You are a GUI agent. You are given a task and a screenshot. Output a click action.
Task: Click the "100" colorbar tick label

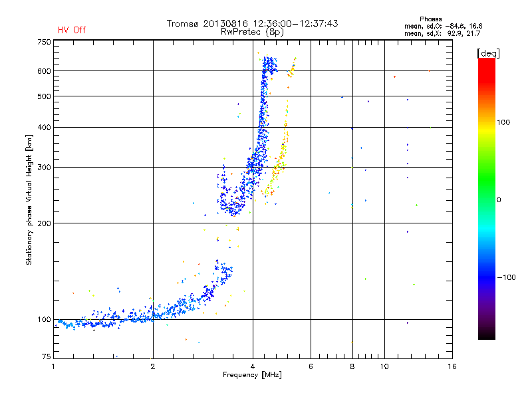click(x=503, y=122)
